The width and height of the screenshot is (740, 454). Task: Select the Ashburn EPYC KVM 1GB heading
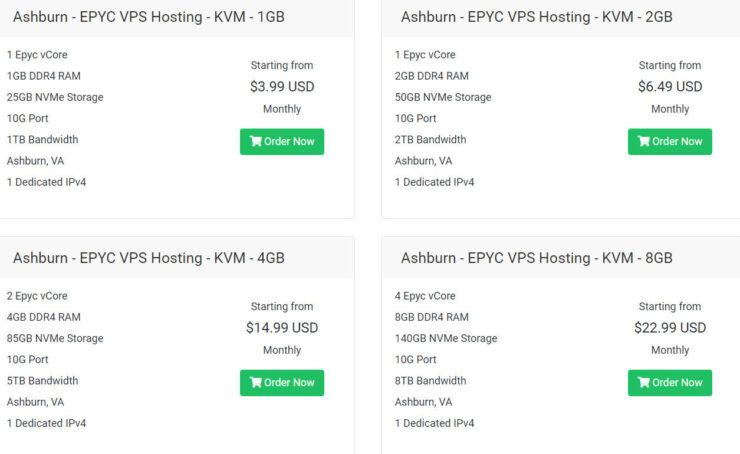coord(149,17)
